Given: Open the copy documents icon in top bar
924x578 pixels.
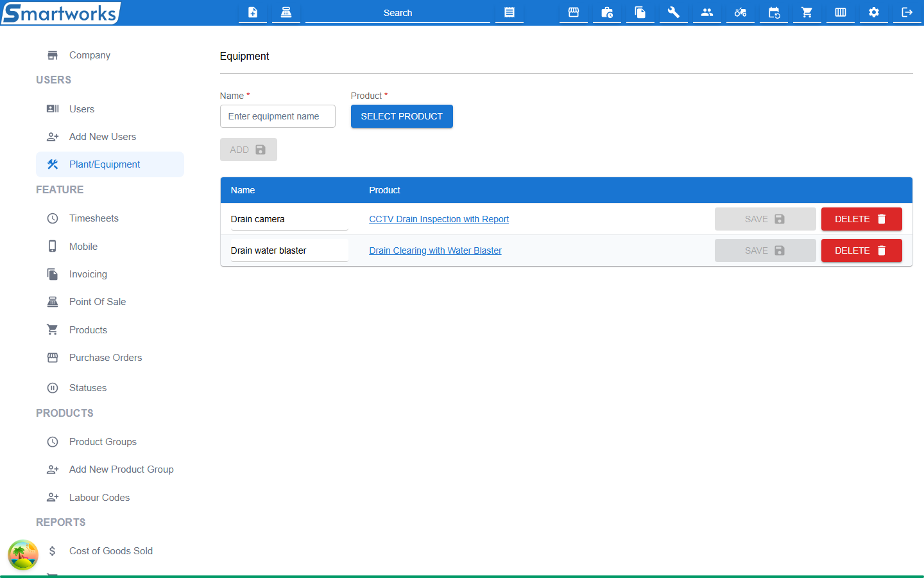Looking at the screenshot, I should [x=640, y=12].
